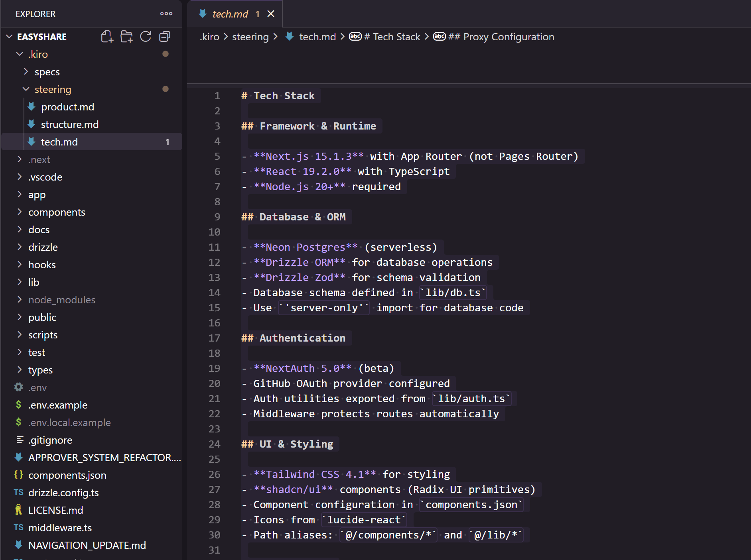Viewport: 751px width, 560px height.
Task: Refresh the Explorer file tree
Action: (x=146, y=37)
